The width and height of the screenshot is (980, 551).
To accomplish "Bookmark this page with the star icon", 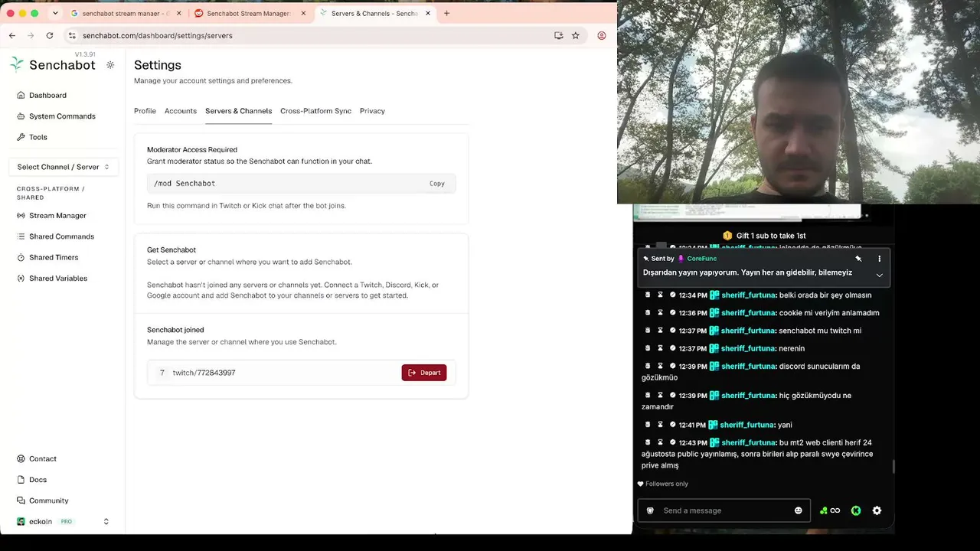I will click(x=576, y=35).
